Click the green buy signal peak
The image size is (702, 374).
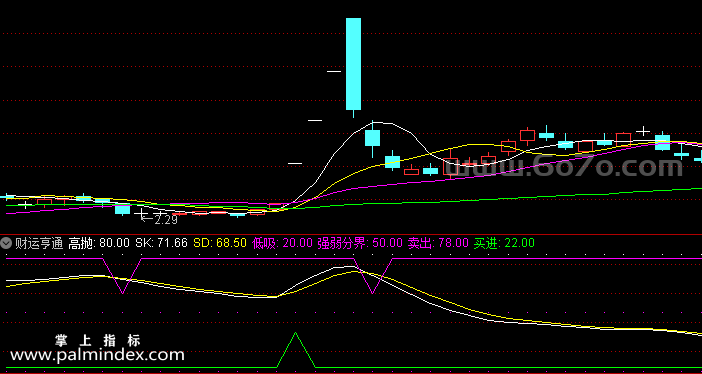[x=295, y=333]
